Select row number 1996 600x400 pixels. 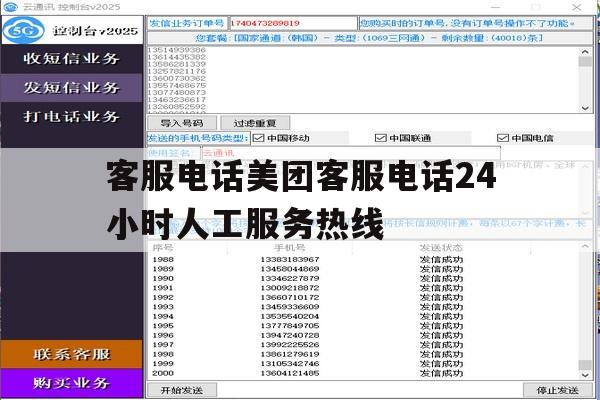[x=163, y=335]
